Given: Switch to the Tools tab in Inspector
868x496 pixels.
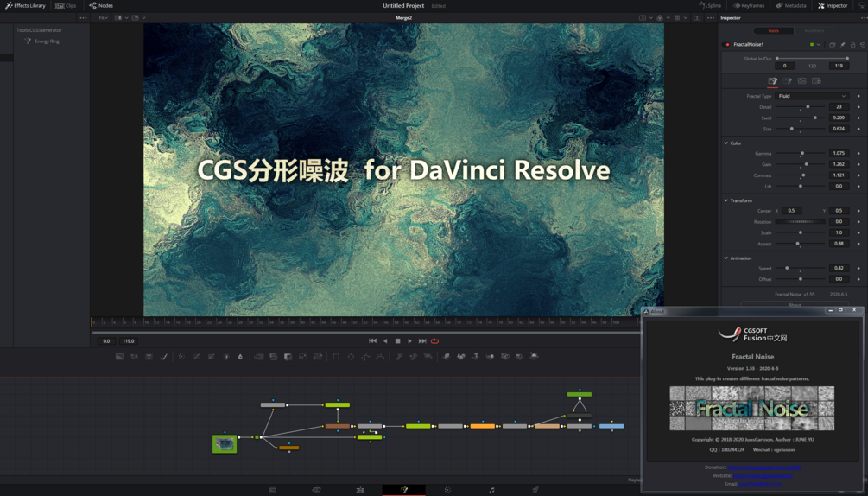Looking at the screenshot, I should (x=773, y=30).
